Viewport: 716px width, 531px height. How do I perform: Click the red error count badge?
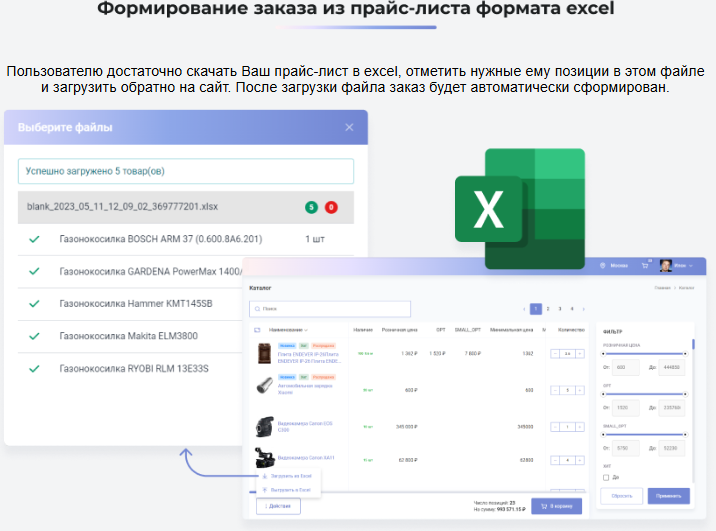pos(331,207)
